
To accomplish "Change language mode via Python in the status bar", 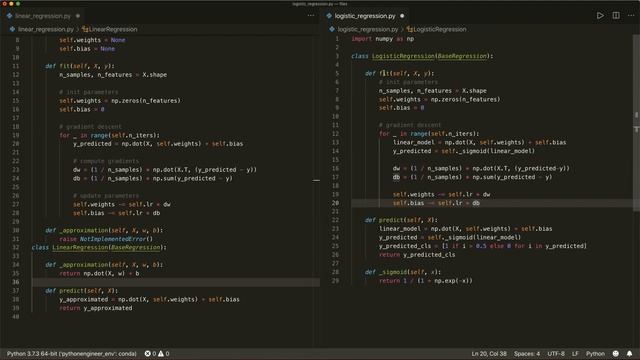I will click(x=595, y=353).
